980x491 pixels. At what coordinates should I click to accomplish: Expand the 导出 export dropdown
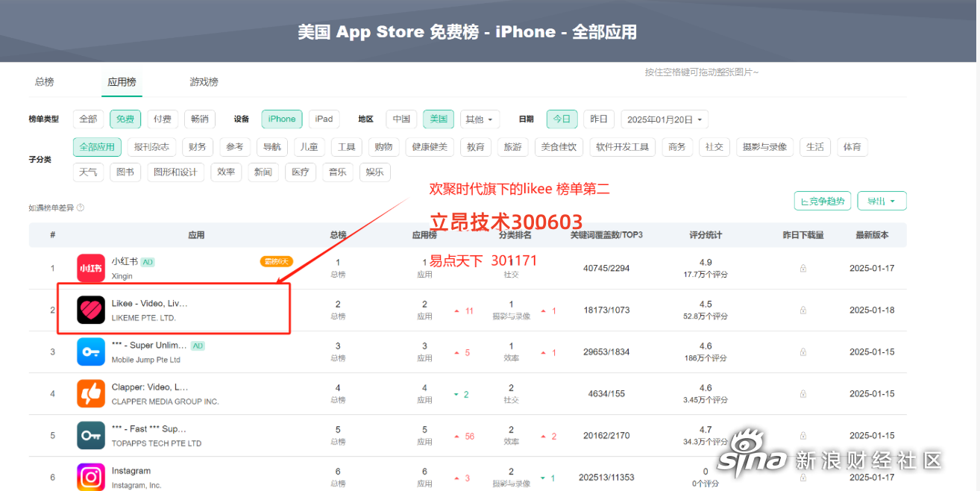[882, 201]
